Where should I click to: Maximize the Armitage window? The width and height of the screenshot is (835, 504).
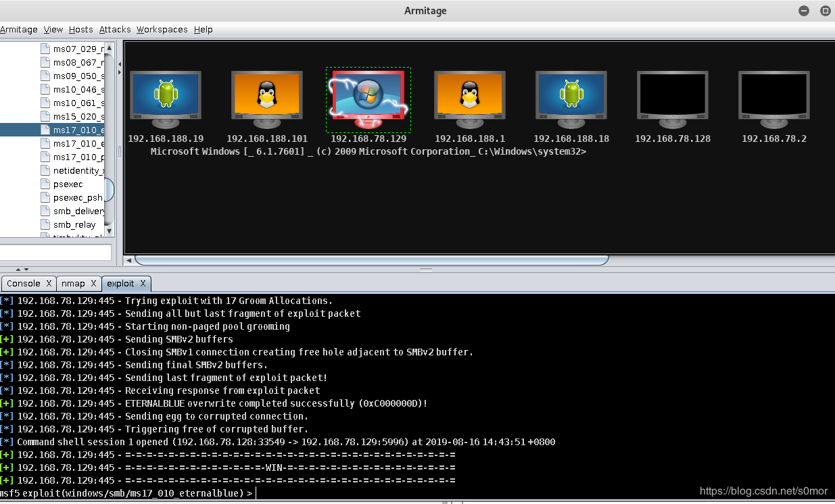[825, 11]
